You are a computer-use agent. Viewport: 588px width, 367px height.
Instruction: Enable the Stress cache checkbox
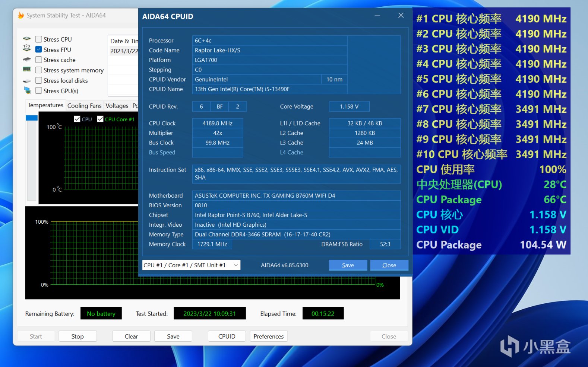pyautogui.click(x=38, y=60)
